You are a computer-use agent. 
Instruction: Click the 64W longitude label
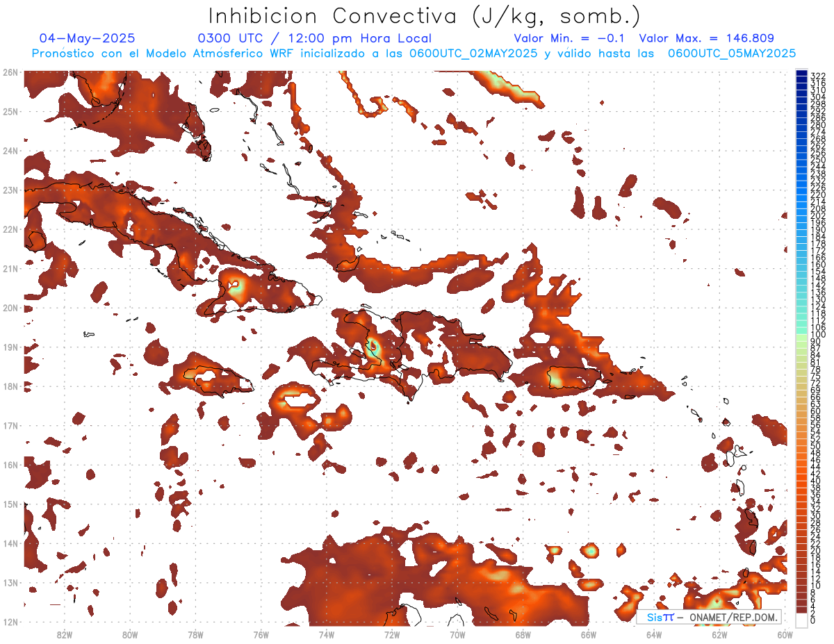[x=654, y=634]
